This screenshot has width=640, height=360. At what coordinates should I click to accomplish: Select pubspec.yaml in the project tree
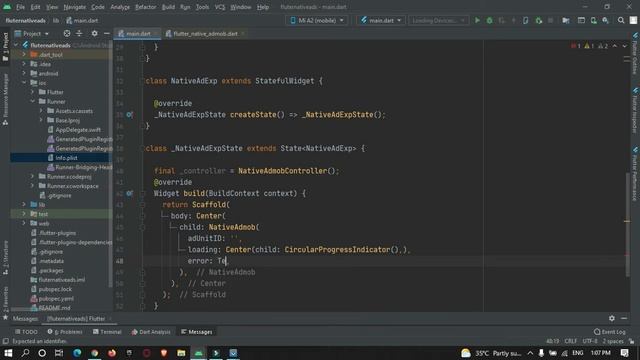coord(56,299)
